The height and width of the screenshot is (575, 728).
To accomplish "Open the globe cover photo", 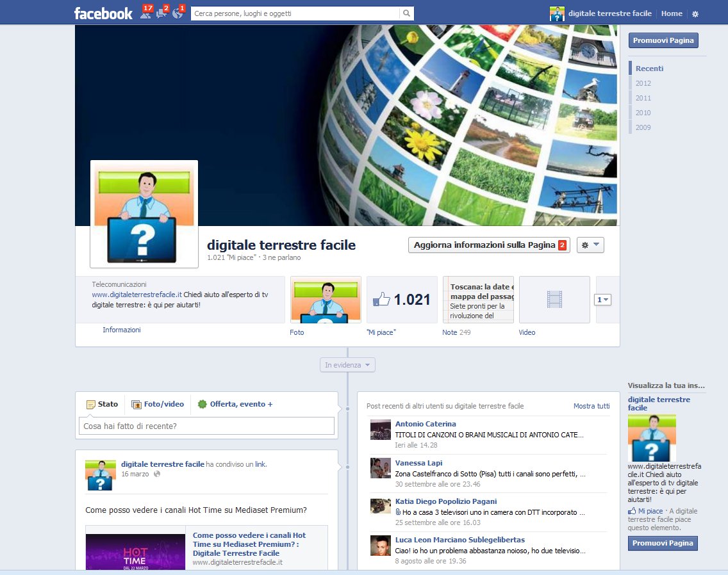I will pos(347,126).
